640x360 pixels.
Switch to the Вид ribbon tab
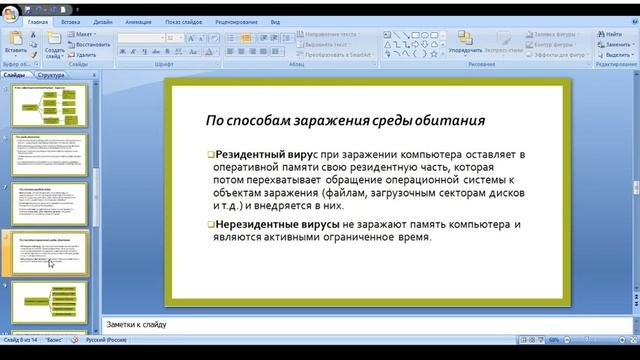(x=275, y=22)
